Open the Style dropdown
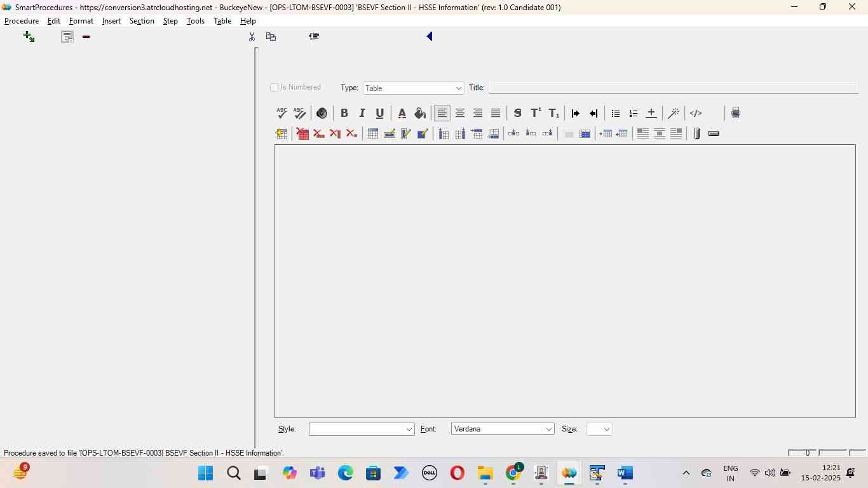The width and height of the screenshot is (868, 488). click(x=361, y=430)
